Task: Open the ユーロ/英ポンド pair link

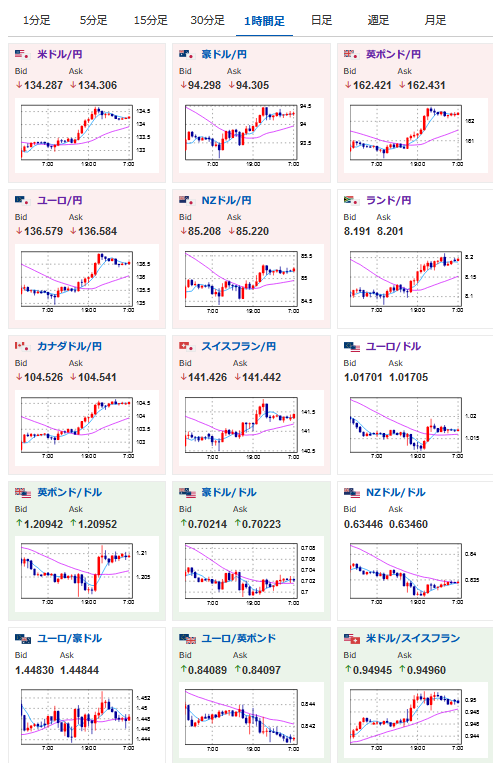Action: [x=238, y=638]
